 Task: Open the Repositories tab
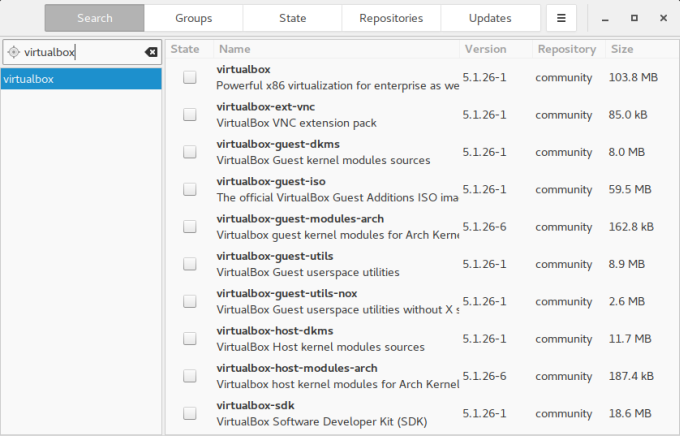pos(391,18)
